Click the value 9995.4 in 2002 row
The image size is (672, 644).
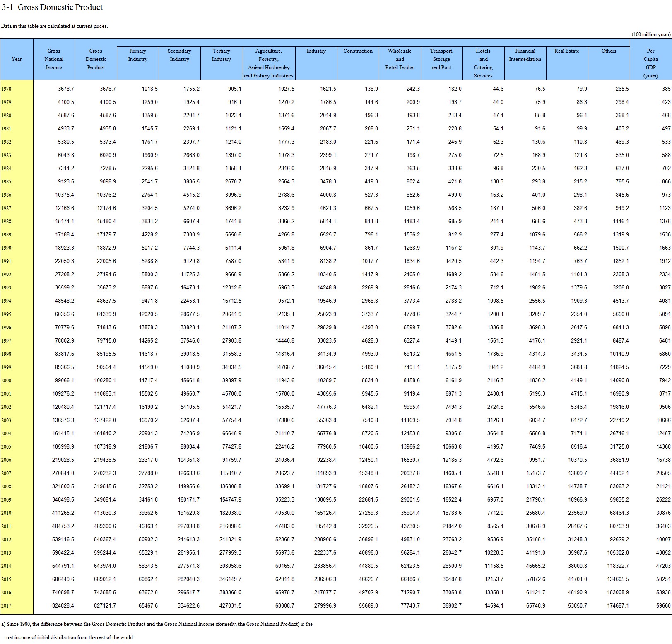(x=412, y=407)
